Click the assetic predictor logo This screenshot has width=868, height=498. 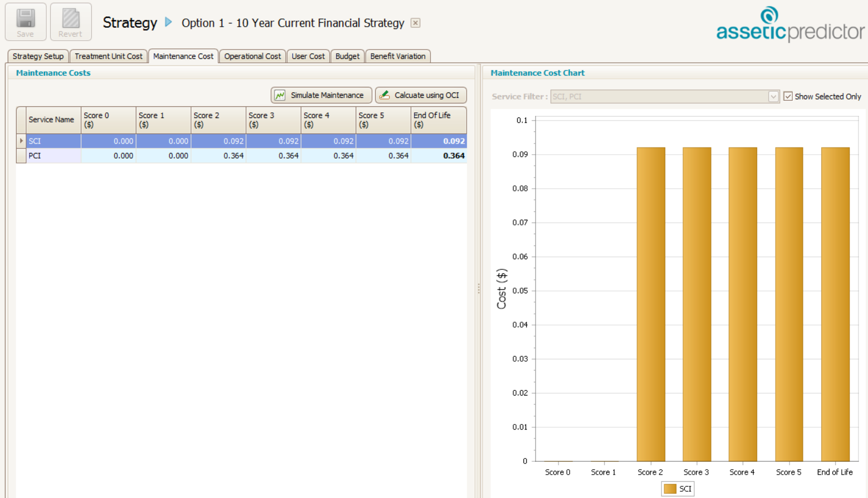click(790, 24)
